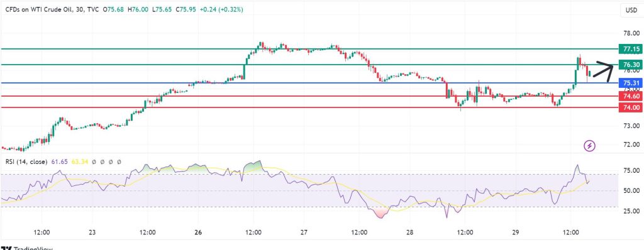644x250 pixels.
Task: Click the RSI 75.00 axis value
Action: coord(631,170)
